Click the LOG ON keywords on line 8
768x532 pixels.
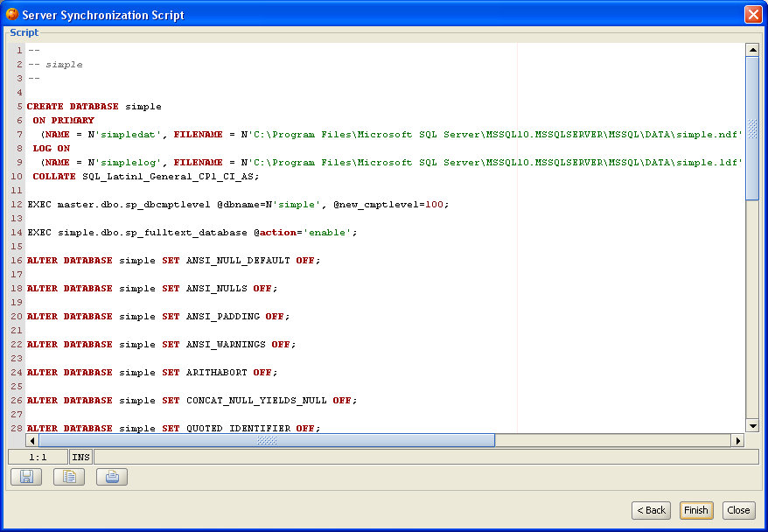(x=52, y=148)
